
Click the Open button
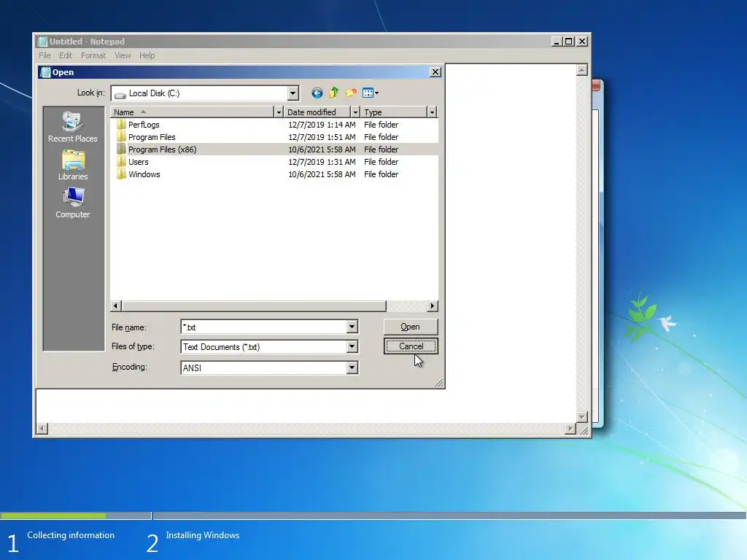(x=410, y=327)
